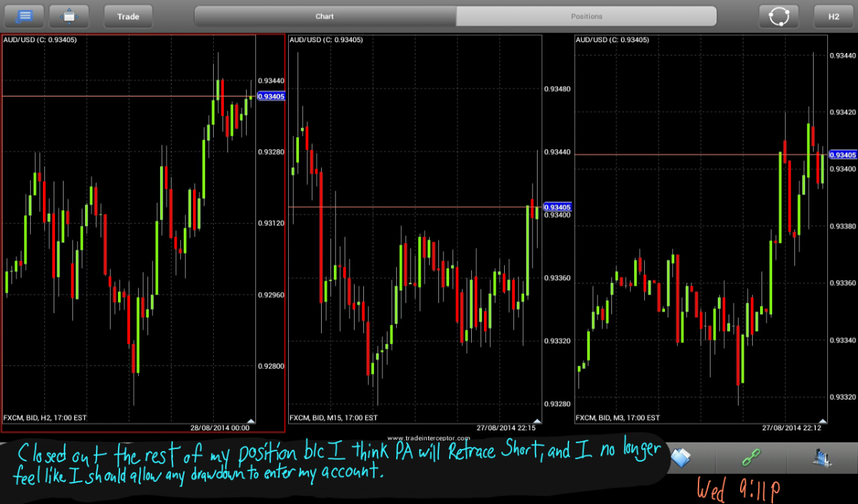Click the 0.93120 price axis label
The height and width of the screenshot is (504, 858).
[x=271, y=224]
